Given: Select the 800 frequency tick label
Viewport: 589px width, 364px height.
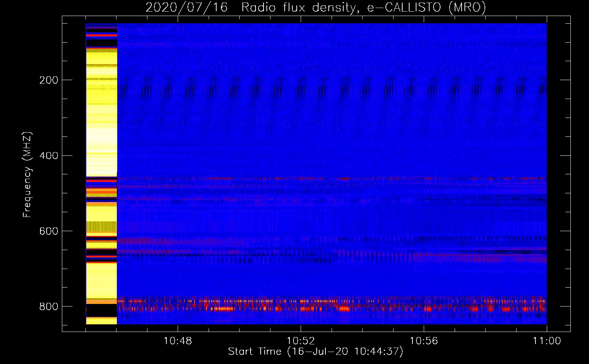Looking at the screenshot, I should pos(49,306).
